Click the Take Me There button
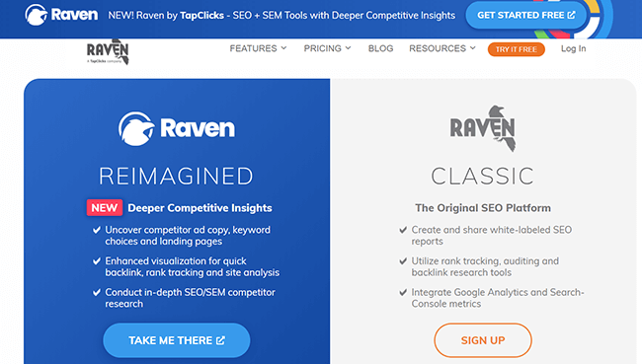 177,340
